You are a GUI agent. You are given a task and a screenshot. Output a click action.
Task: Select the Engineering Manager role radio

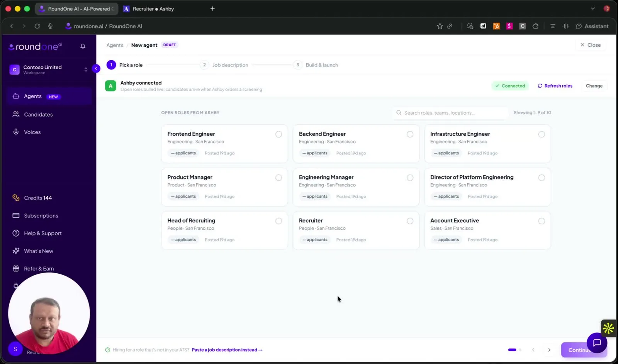click(410, 178)
